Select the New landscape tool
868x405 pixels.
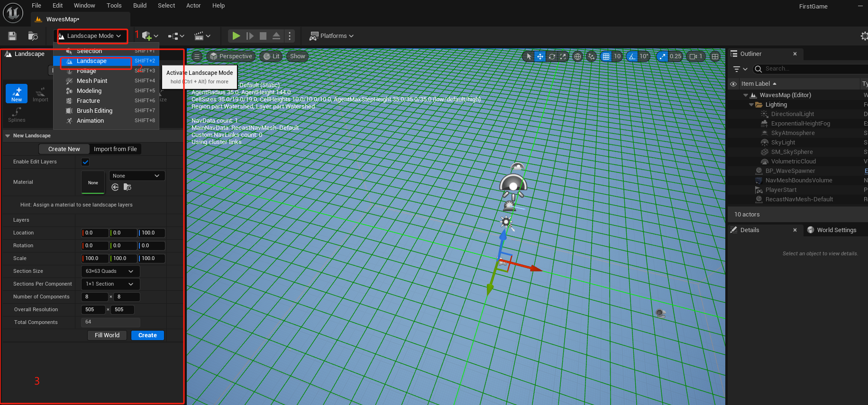coord(17,93)
